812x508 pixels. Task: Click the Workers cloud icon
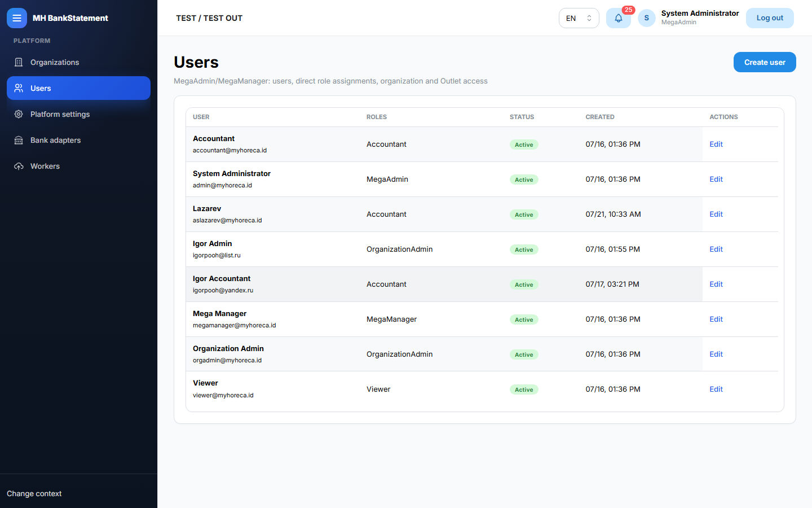19,166
